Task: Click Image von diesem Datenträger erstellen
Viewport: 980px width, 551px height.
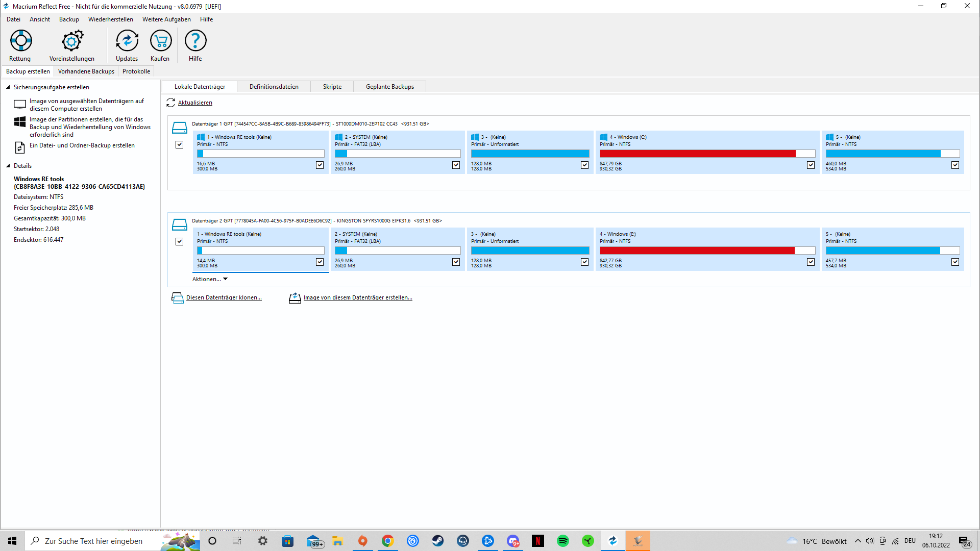Action: (x=357, y=298)
